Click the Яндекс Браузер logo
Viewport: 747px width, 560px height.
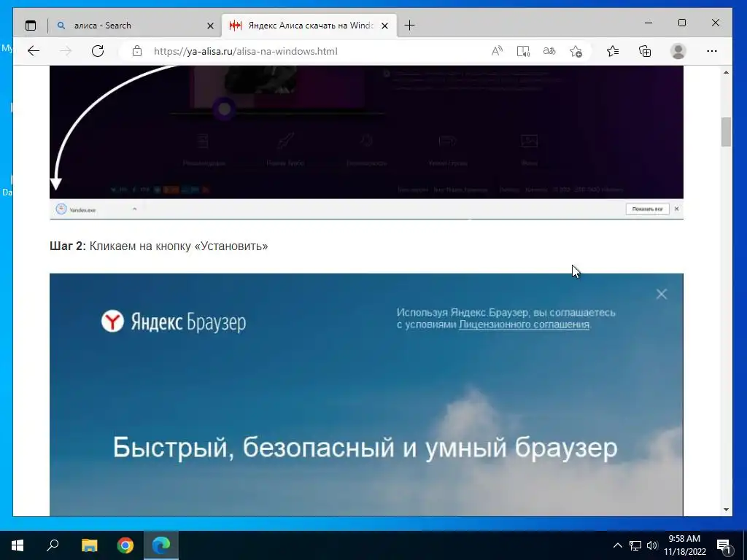tap(174, 322)
